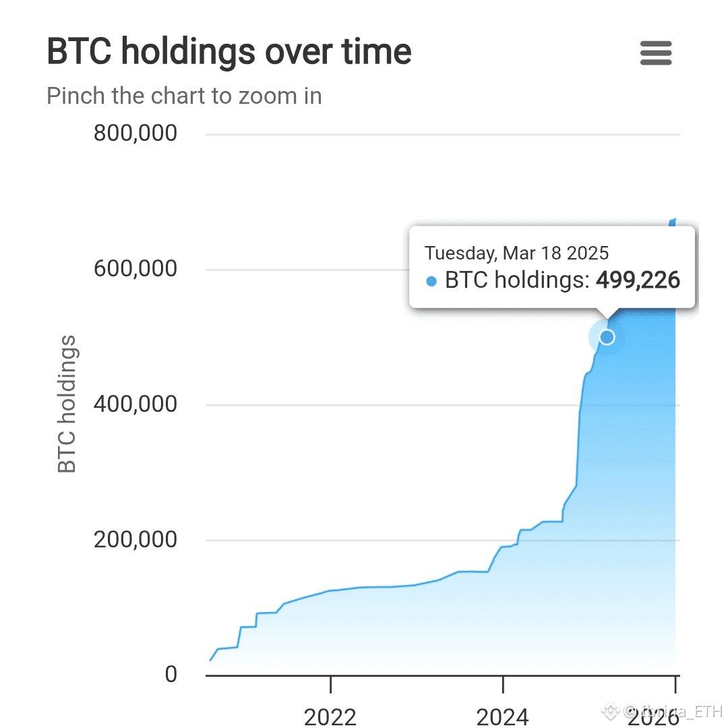Screen dimensions: 728x728
Task: Click the 0 label on the y-axis
Action: coord(171,674)
